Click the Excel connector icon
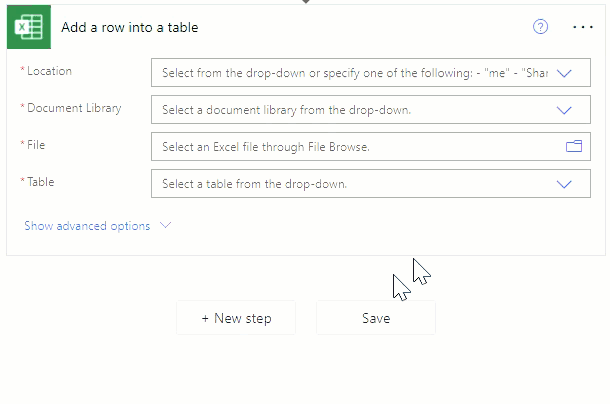 click(29, 27)
